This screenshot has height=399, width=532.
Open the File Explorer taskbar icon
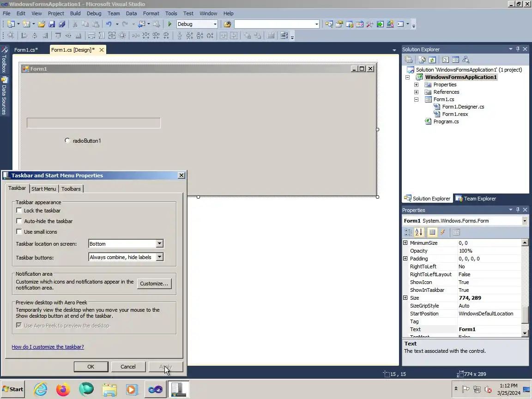[109, 389]
